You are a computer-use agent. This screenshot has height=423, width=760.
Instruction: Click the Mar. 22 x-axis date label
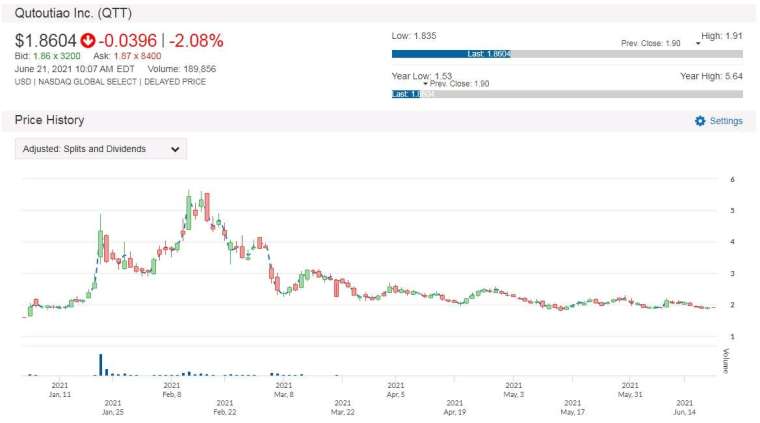tap(343, 407)
